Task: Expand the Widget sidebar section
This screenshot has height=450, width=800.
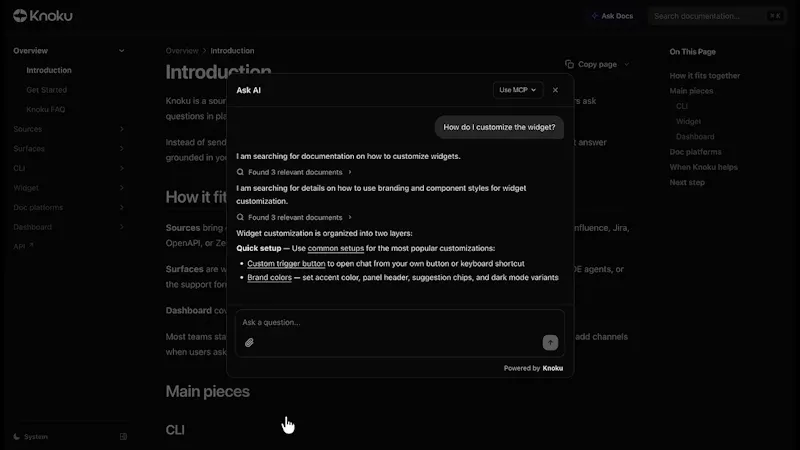Action: 121,188
